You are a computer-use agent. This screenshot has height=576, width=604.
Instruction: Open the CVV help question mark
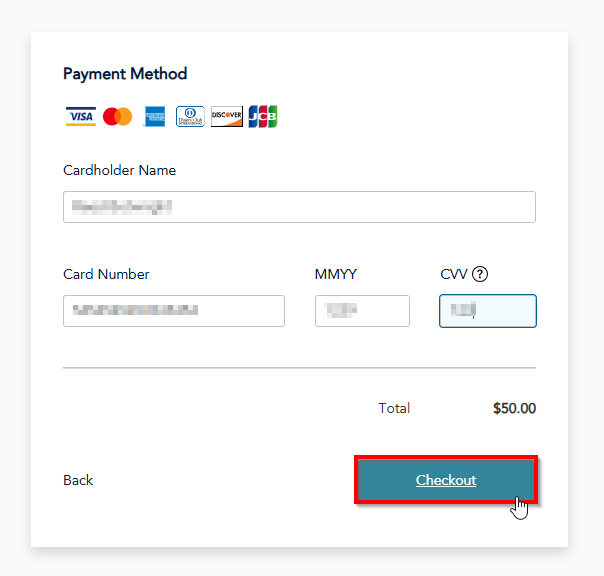[480, 274]
